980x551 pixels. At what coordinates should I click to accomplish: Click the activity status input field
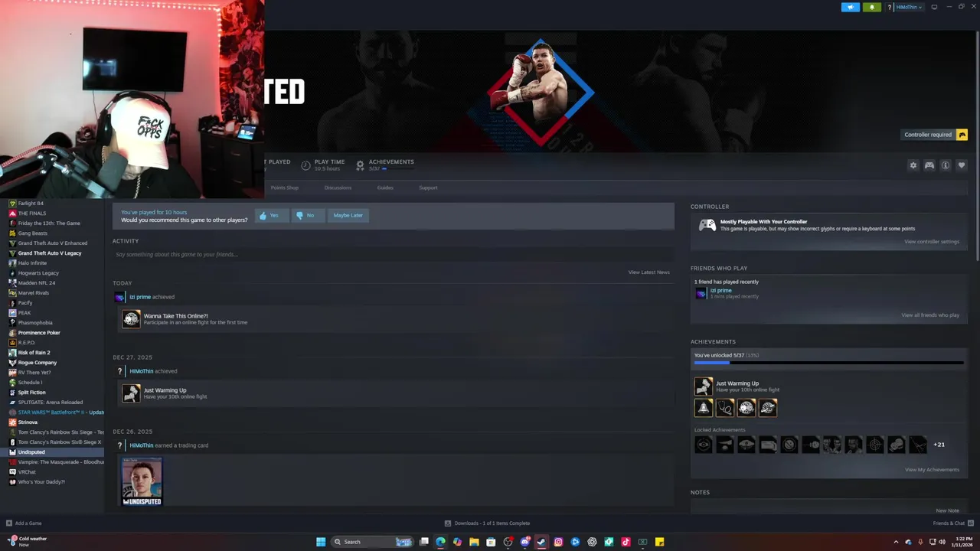click(x=392, y=254)
